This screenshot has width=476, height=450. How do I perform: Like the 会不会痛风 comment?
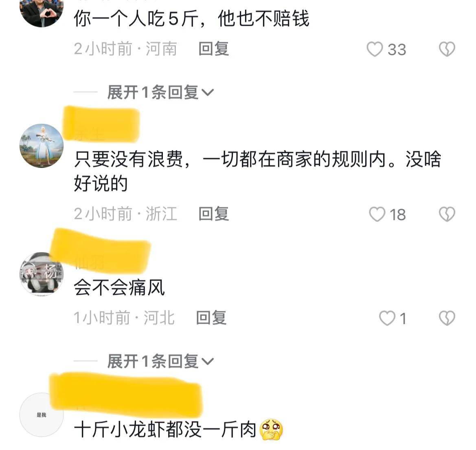(387, 318)
